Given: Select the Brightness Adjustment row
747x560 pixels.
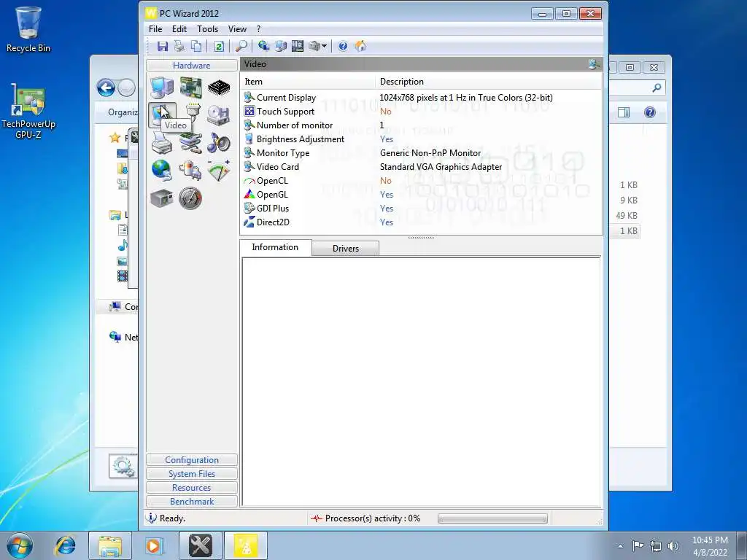Looking at the screenshot, I should 421,139.
